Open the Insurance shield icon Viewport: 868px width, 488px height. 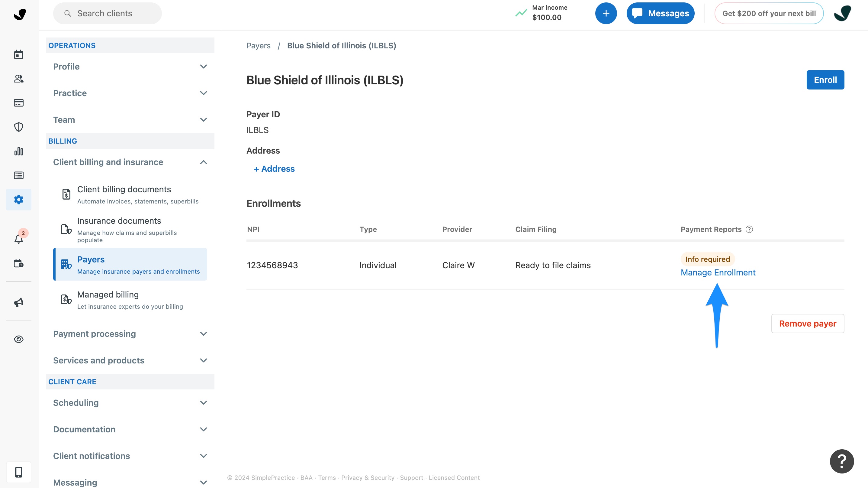18,127
